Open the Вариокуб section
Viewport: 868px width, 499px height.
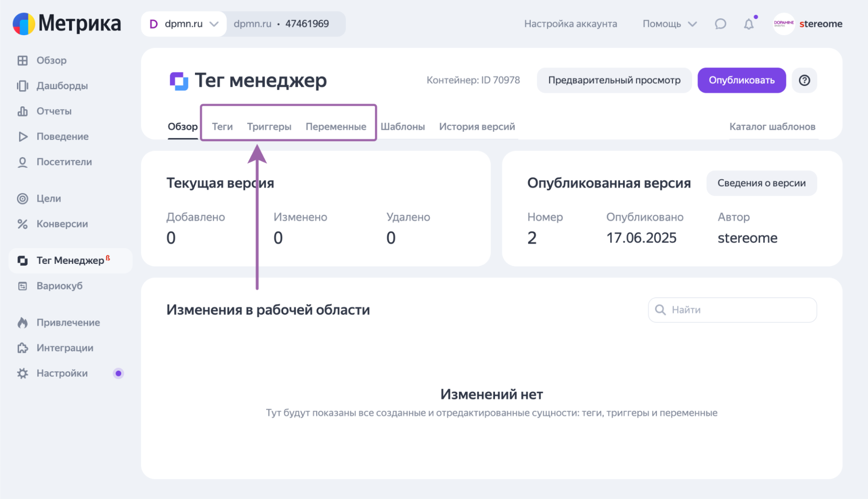(x=61, y=286)
